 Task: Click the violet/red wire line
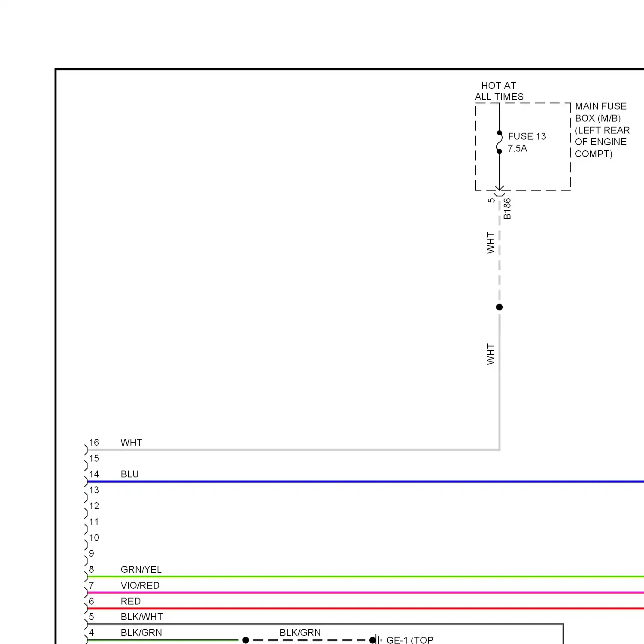(365, 592)
